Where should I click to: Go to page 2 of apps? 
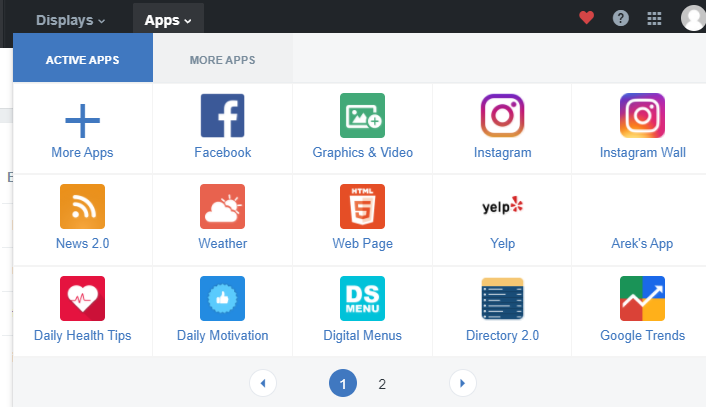(x=381, y=383)
